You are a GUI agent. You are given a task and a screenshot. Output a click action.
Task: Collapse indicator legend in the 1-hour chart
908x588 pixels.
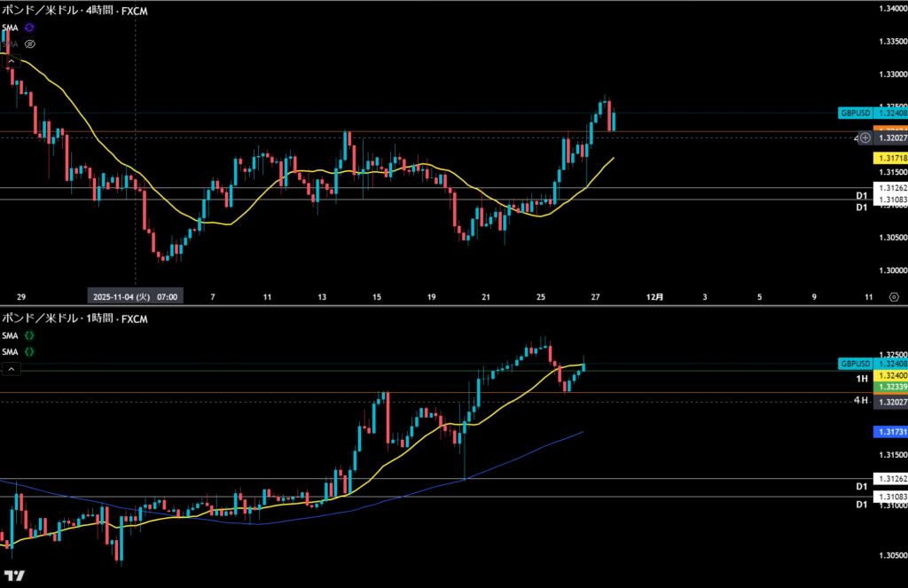point(12,368)
